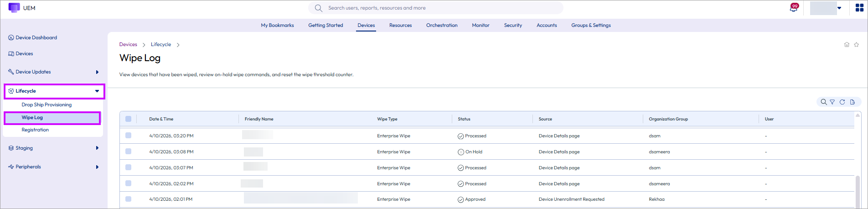Click search magnifier in global search bar
The width and height of the screenshot is (868, 209).
pos(318,8)
